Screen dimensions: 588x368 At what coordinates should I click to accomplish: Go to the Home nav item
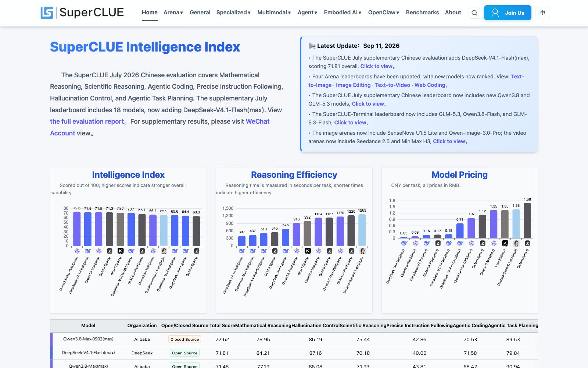(x=150, y=13)
